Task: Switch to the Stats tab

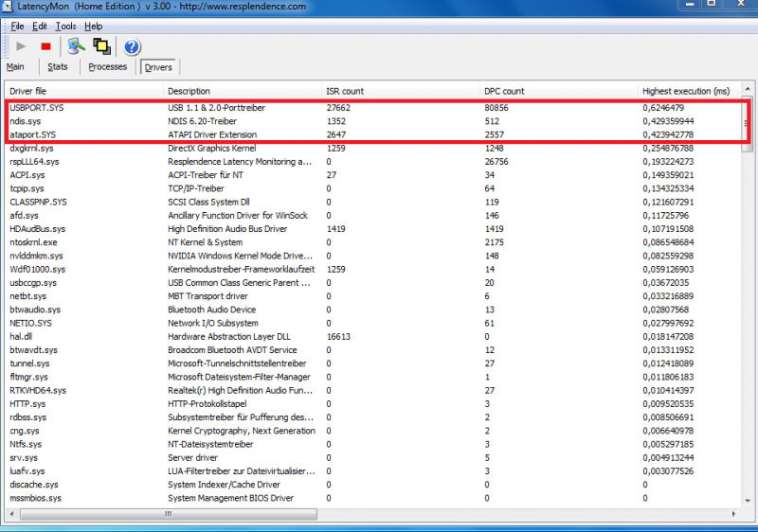Action: click(x=58, y=66)
